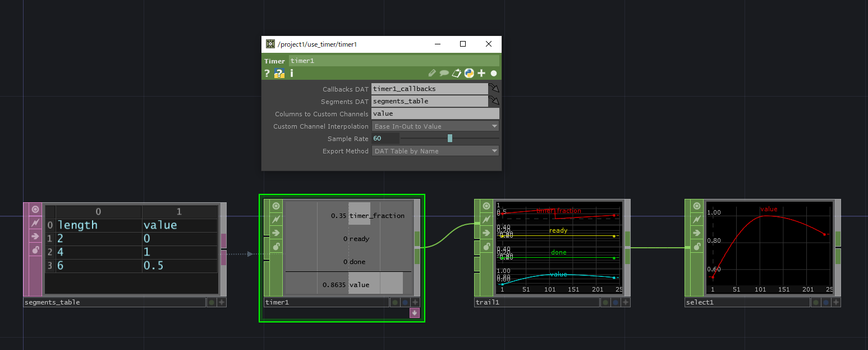Click the plus expand parameters icon

(481, 73)
